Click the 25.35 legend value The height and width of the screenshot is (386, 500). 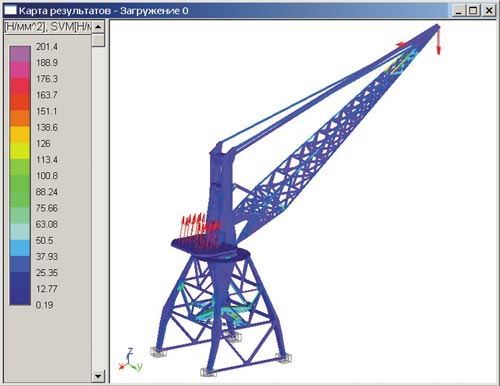(x=47, y=273)
